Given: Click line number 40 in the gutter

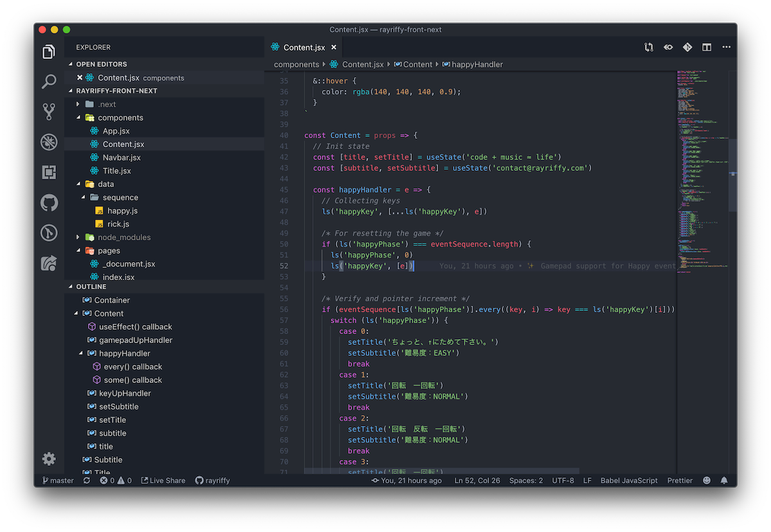Looking at the screenshot, I should pyautogui.click(x=283, y=136).
